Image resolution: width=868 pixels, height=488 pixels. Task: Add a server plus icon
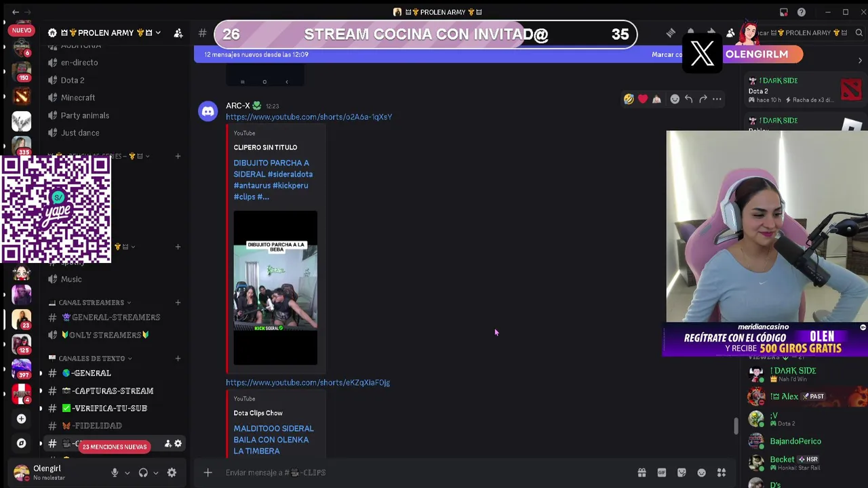pyautogui.click(x=21, y=419)
